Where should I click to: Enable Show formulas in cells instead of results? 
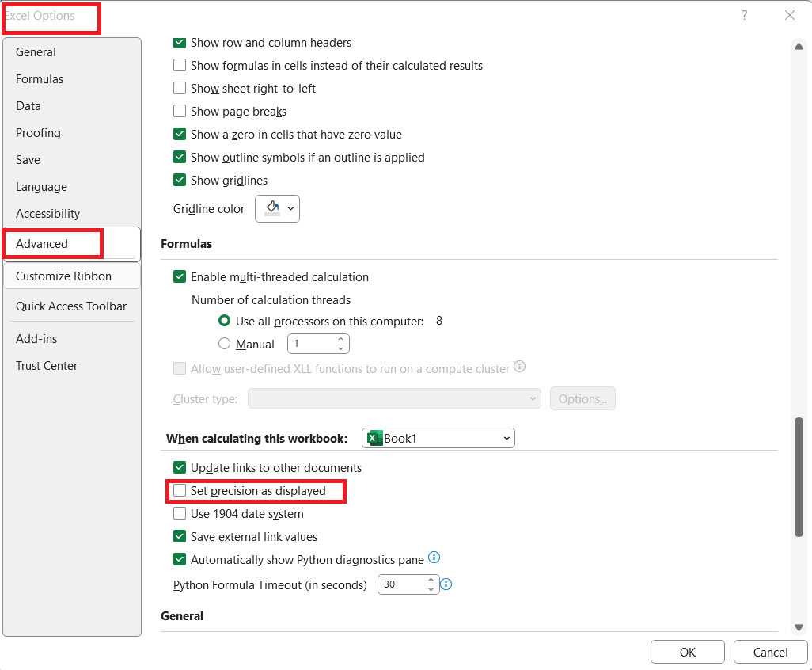180,65
